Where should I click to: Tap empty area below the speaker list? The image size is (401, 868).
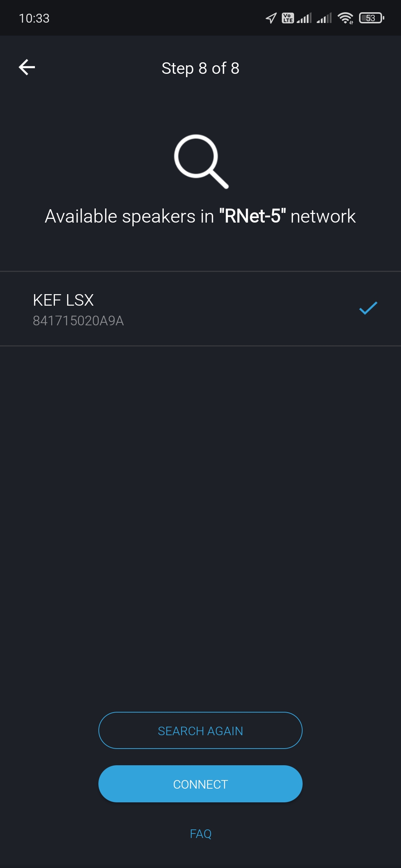click(x=200, y=519)
